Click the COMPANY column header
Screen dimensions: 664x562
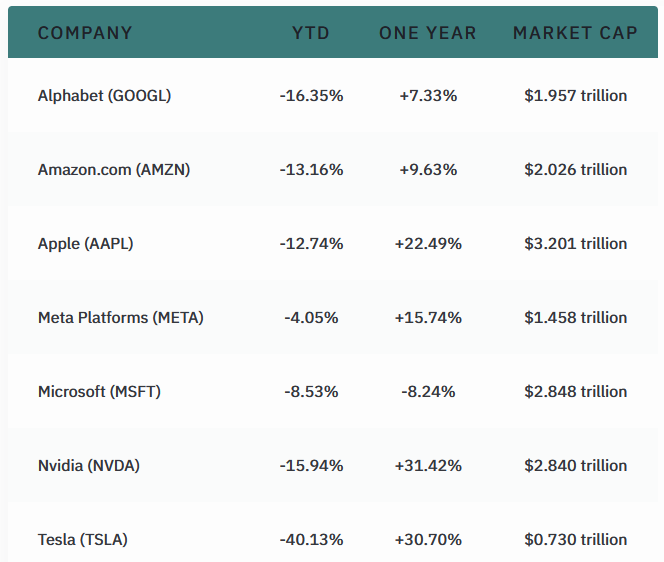(85, 33)
